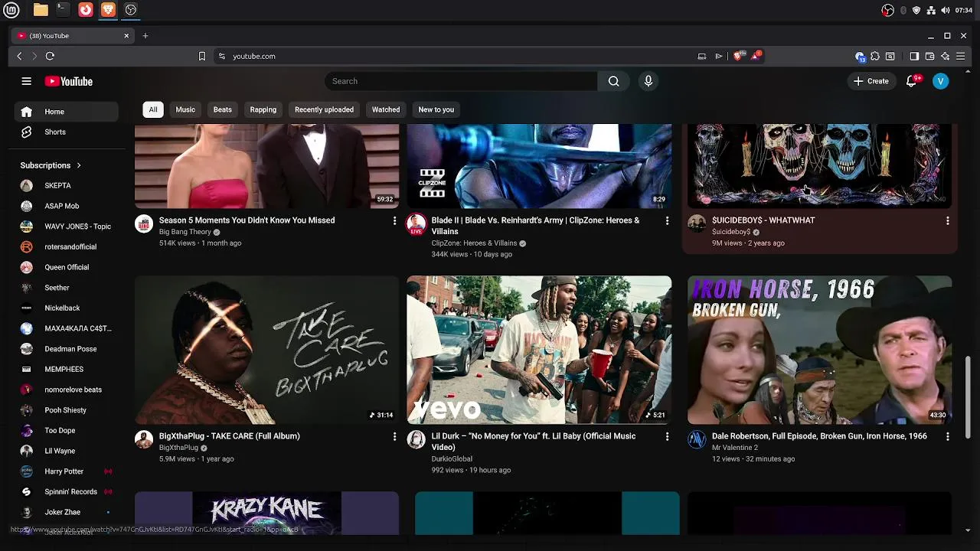Open $UICIDEBOY$ - WHATWHAT video title
Viewport: 980px width, 551px height.
pos(763,220)
